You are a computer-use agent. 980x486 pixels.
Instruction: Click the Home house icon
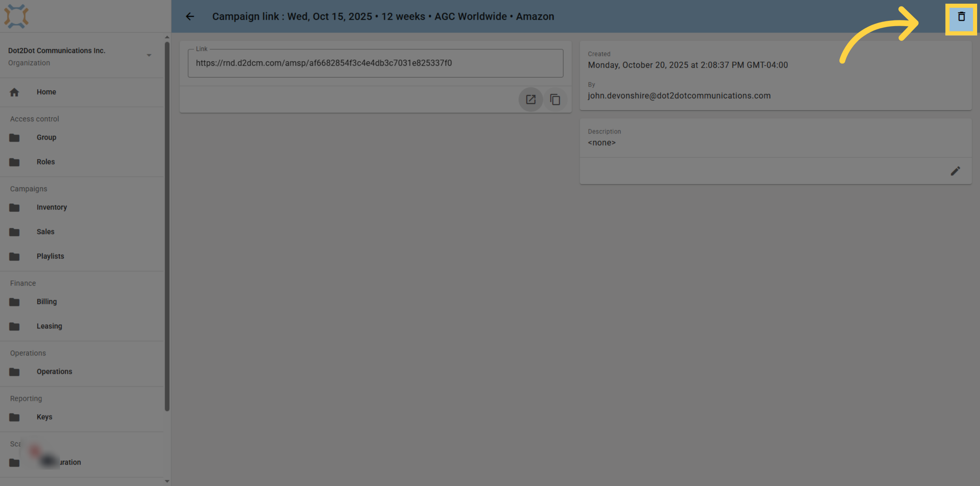[x=14, y=92]
